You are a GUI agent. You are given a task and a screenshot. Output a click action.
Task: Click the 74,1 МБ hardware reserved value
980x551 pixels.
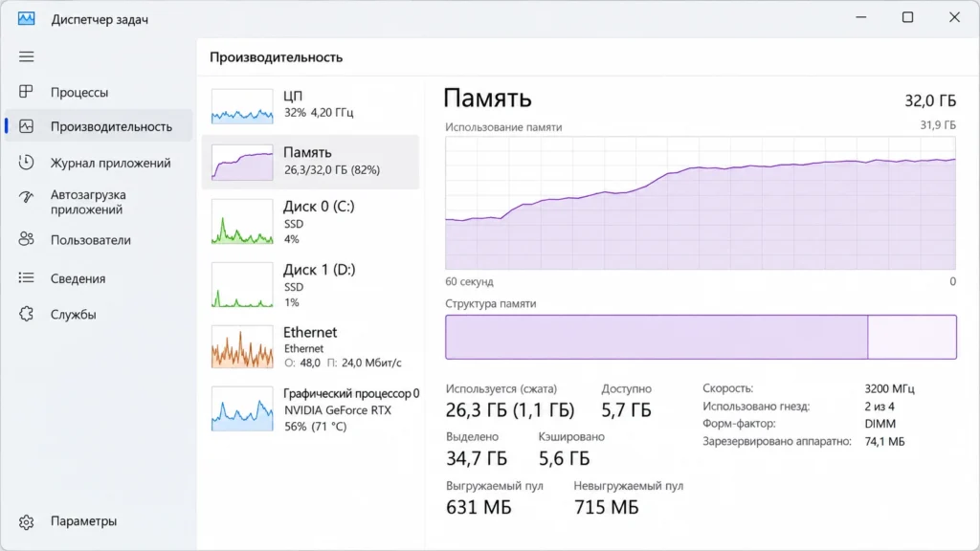click(884, 441)
